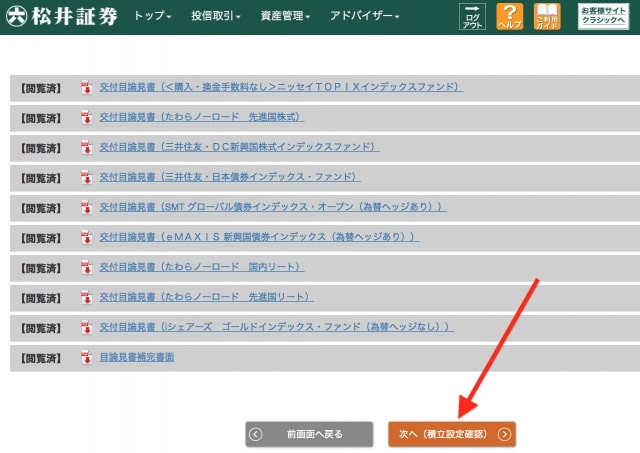This screenshot has width=640, height=453.
Task: Open 交付目論見書 三井住友・日本債券インデックス・ファンド link
Action: (x=230, y=177)
